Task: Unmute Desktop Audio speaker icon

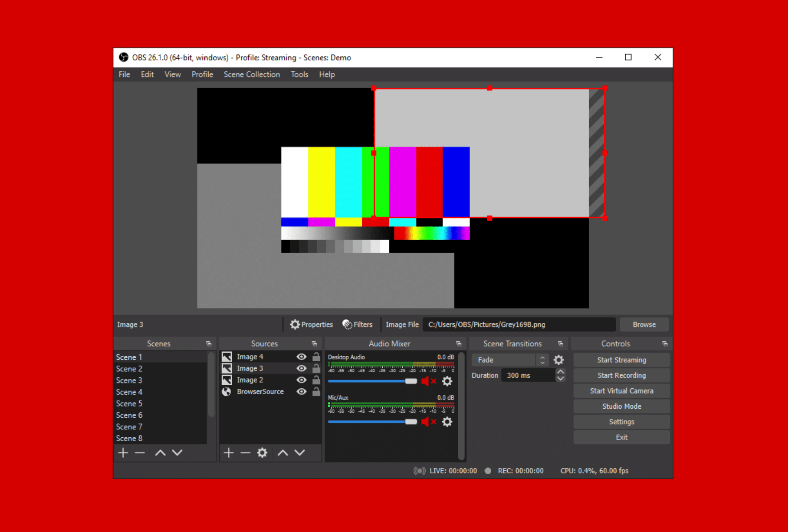Action: click(x=429, y=381)
